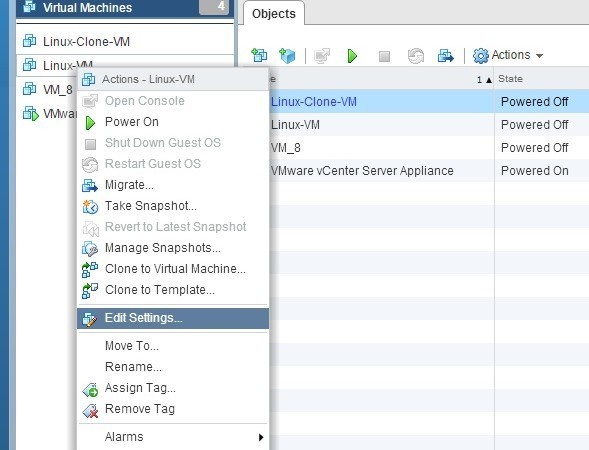Click the Virtual Machines count badge

coord(214,6)
